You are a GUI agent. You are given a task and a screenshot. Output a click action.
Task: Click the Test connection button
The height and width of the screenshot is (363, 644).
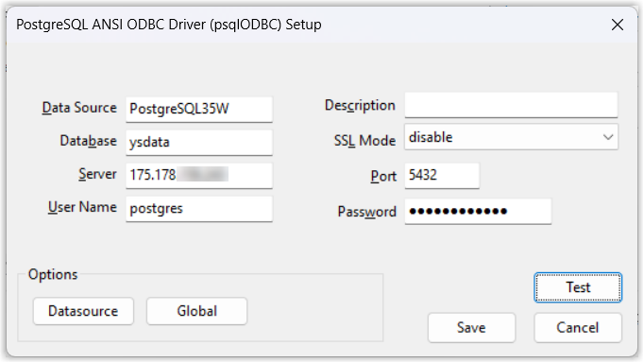tap(578, 287)
